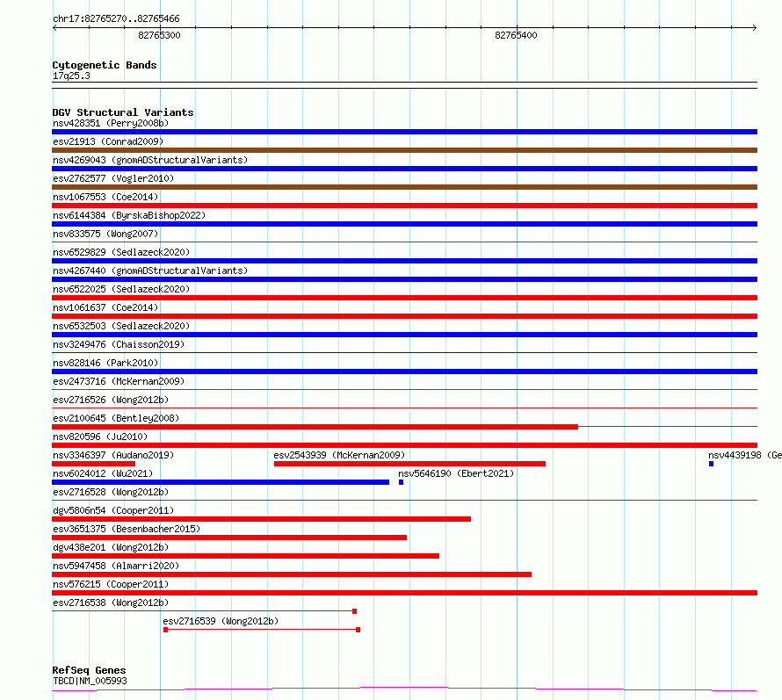Click the left arrow of the ruler
The image size is (782, 700).
tap(54, 28)
